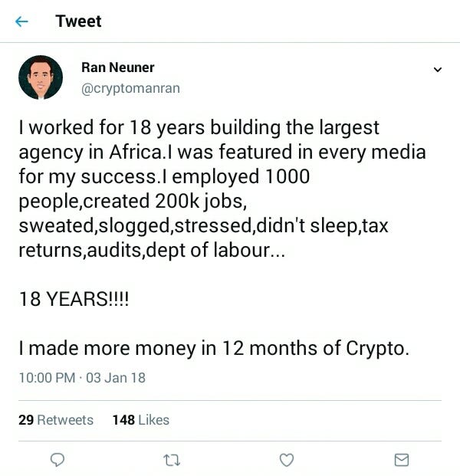Retweet using the arrows icon
This screenshot has height=476, width=460.
[172, 460]
